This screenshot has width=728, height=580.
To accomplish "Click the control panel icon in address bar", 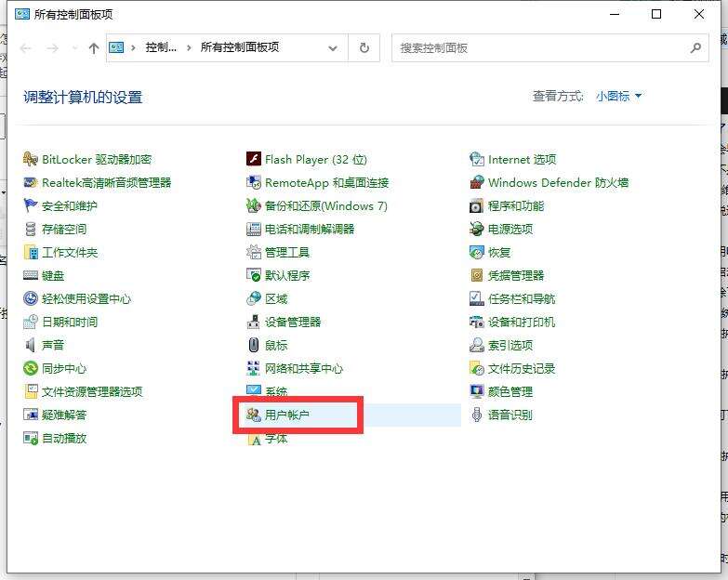I will [116, 47].
